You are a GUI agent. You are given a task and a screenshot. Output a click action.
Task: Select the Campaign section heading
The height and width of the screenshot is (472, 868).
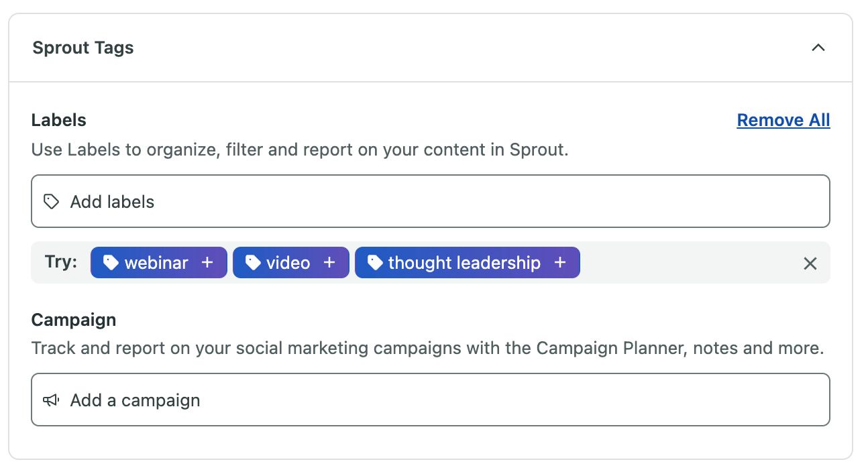(74, 320)
